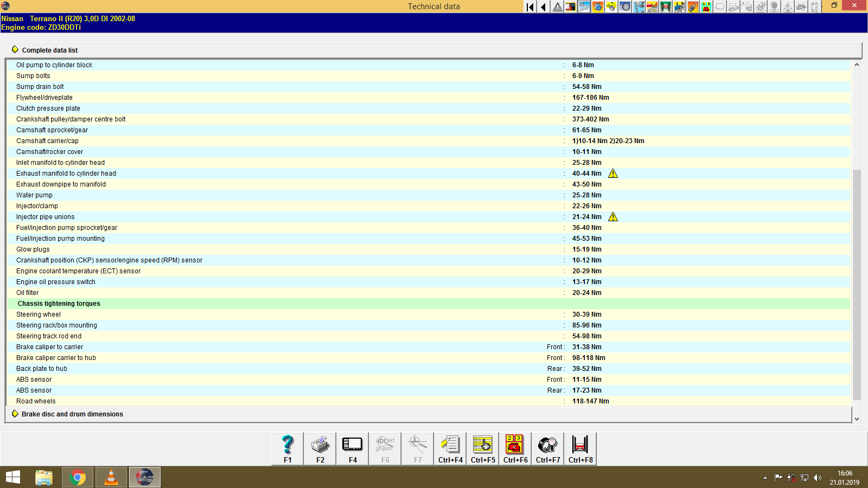Expand the Brake disc and drum dimensions section
The width and height of the screenshot is (868, 488).
pyautogui.click(x=72, y=414)
